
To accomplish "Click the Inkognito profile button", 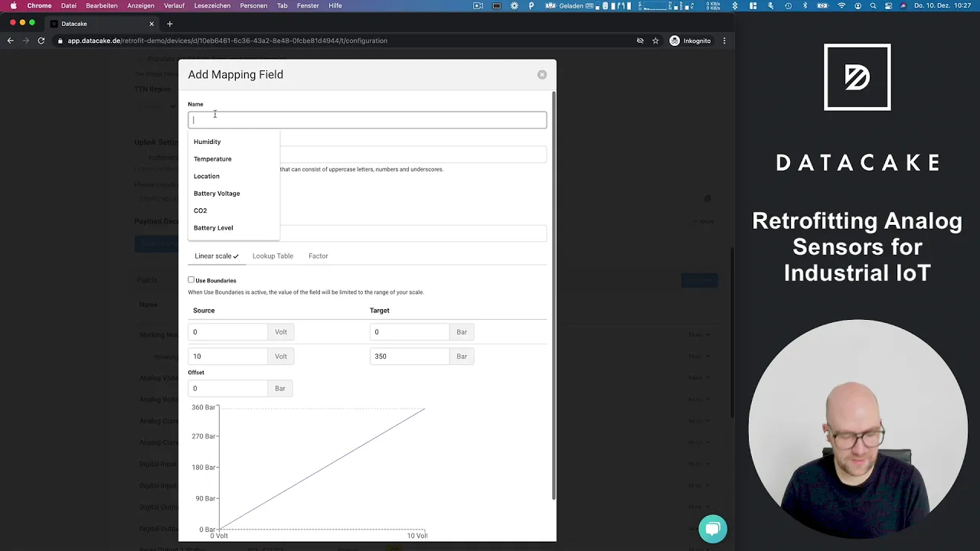I will tap(690, 41).
